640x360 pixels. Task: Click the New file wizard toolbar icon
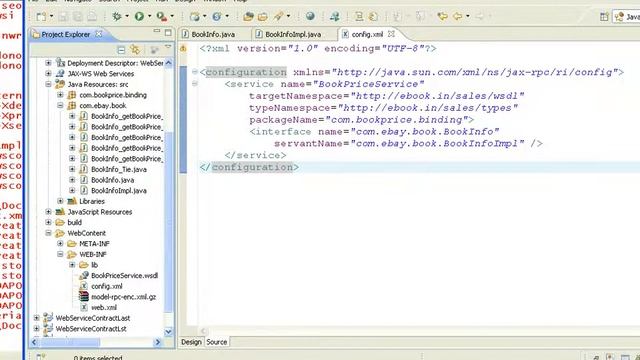tap(41, 16)
